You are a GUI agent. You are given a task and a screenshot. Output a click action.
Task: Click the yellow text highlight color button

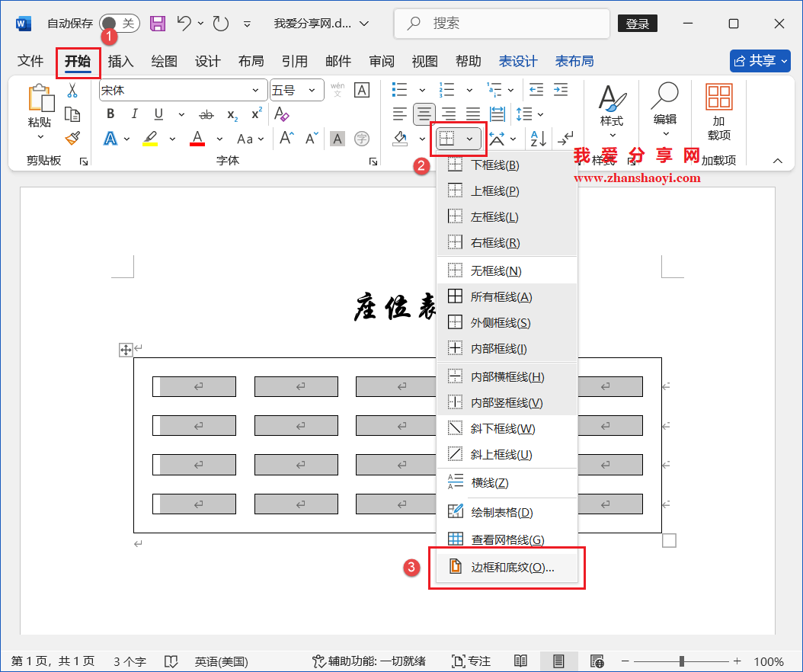(x=150, y=139)
